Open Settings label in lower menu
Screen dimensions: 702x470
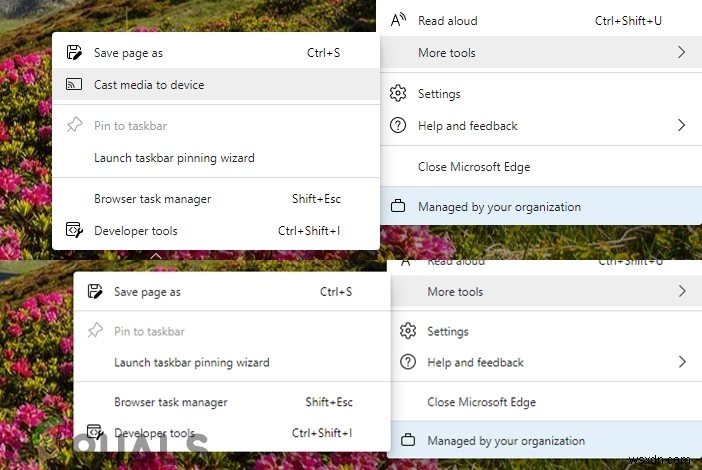[x=448, y=331]
